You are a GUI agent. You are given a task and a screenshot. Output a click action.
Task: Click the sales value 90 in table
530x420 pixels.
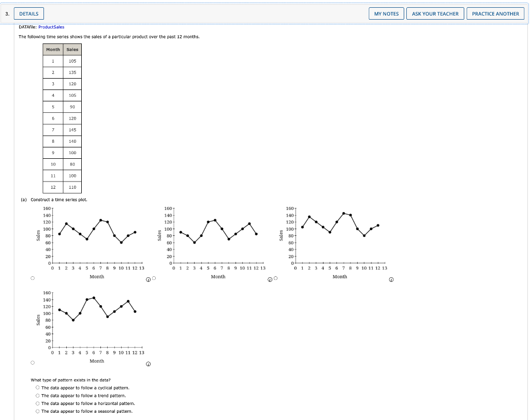72,107
